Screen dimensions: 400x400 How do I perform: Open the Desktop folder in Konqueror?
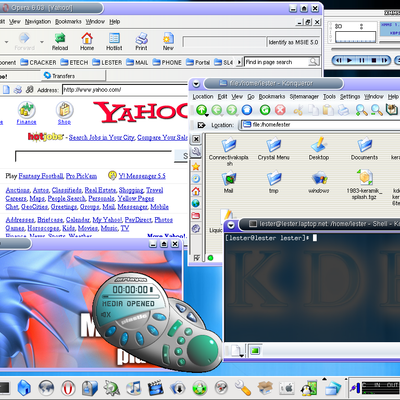[319, 149]
